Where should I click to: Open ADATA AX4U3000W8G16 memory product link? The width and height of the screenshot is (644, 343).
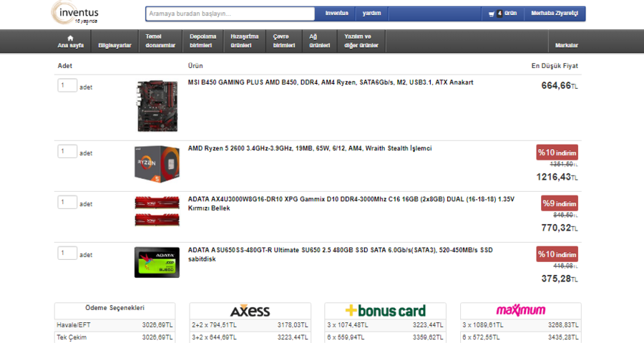click(x=351, y=203)
